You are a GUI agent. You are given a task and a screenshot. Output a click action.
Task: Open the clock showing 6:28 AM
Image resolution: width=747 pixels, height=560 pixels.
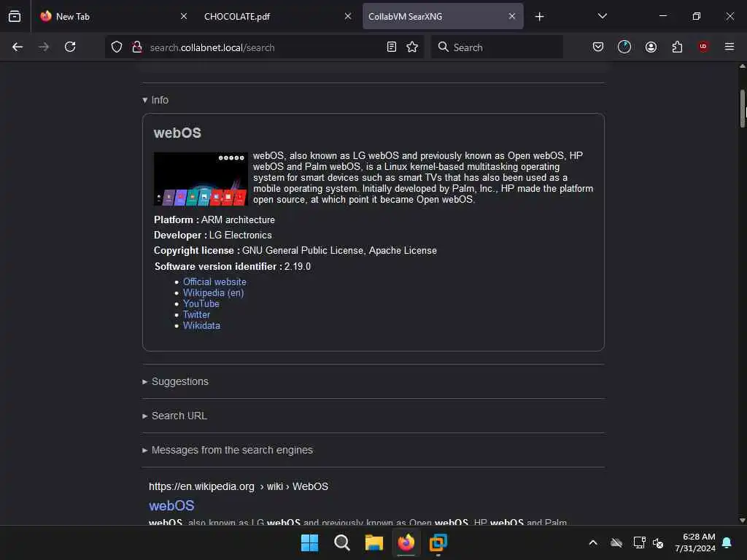coord(695,542)
